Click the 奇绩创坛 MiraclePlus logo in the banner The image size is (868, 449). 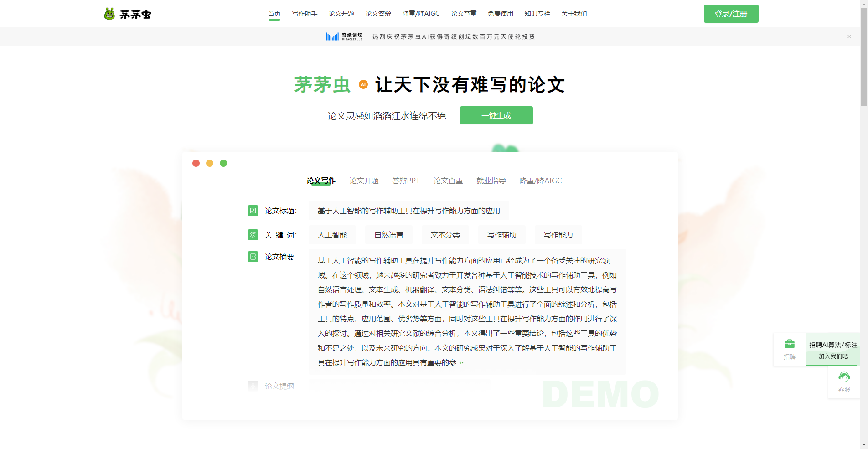point(344,36)
